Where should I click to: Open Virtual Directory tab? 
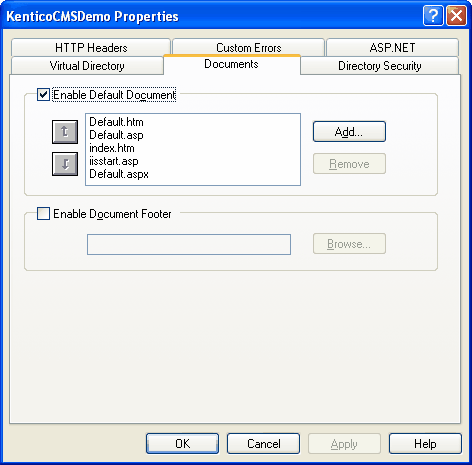(x=87, y=66)
